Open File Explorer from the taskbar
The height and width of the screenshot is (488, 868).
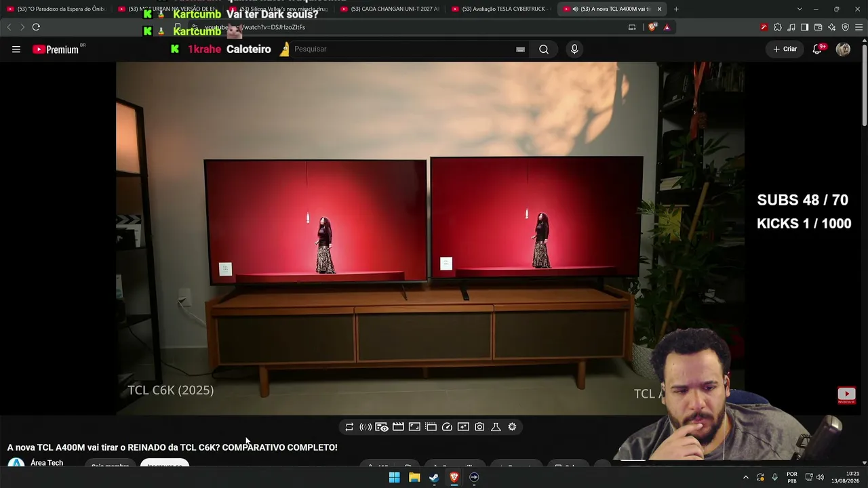(x=414, y=477)
